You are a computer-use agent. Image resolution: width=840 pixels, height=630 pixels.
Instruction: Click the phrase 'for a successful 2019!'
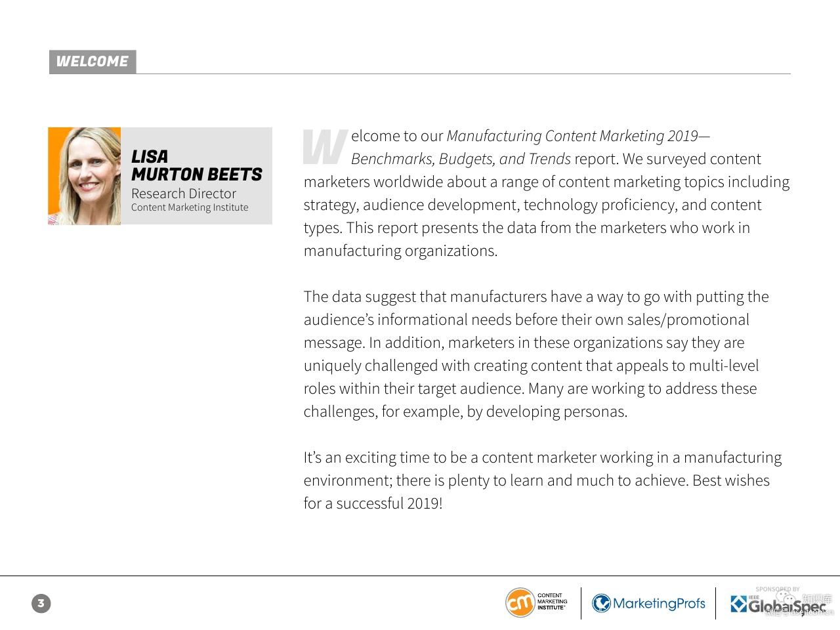click(x=373, y=503)
